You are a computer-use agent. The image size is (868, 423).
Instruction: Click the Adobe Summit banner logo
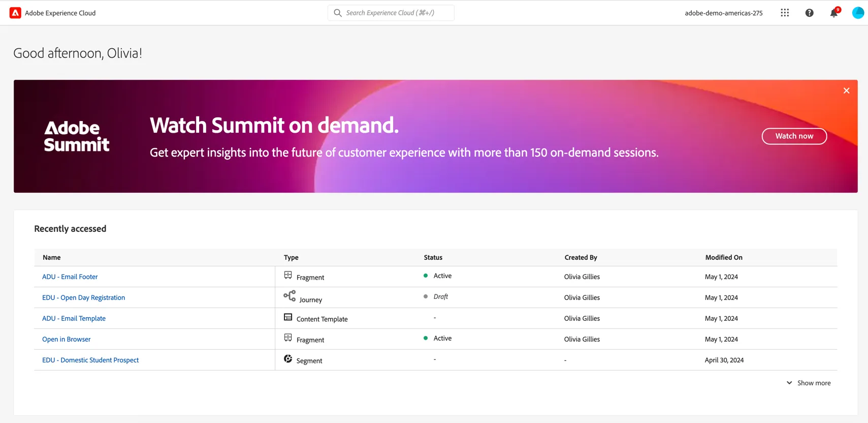(x=77, y=136)
